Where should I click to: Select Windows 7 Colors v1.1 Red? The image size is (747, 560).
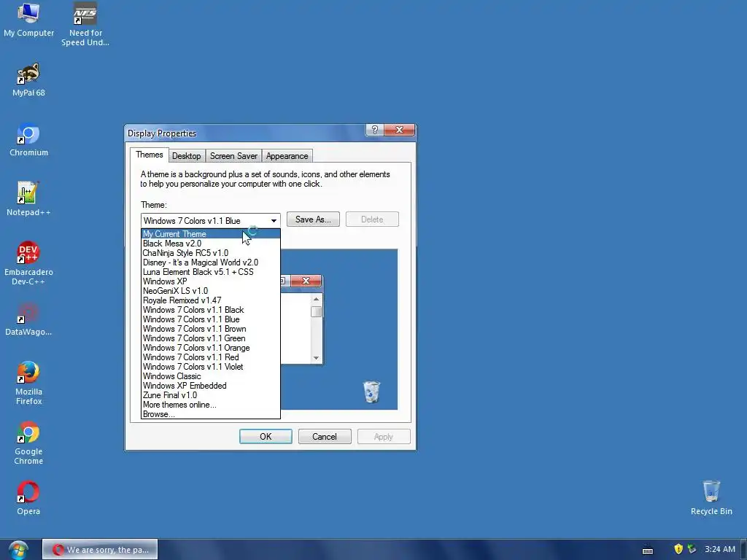[x=211, y=357]
